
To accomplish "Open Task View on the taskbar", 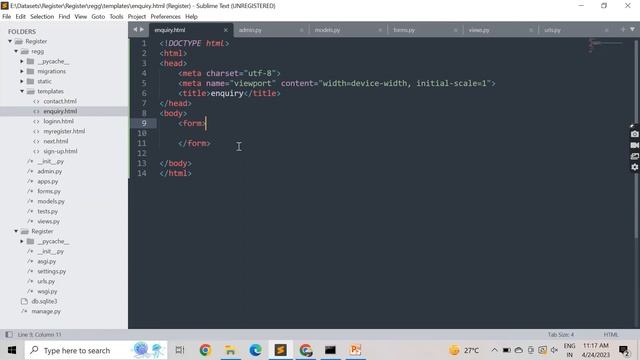I will click(180, 350).
